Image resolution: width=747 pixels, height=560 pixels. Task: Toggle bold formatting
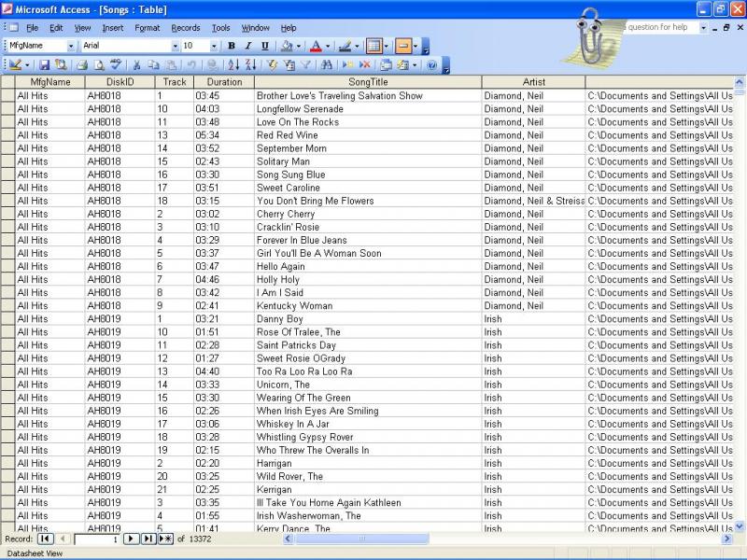coord(230,45)
